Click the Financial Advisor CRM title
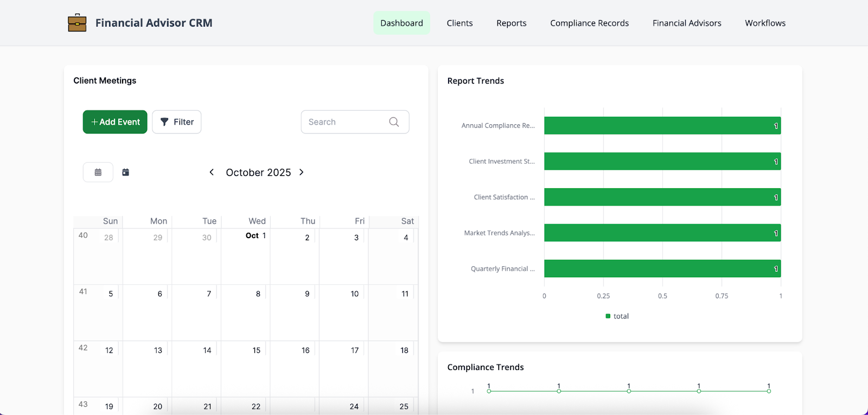Image resolution: width=868 pixels, height=415 pixels. pyautogui.click(x=154, y=23)
